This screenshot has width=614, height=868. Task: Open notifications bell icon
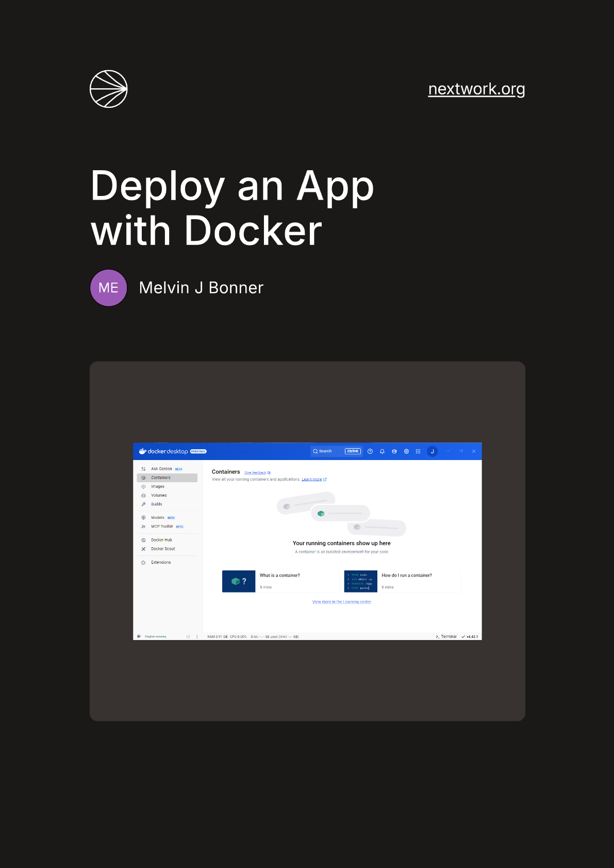[x=382, y=451]
